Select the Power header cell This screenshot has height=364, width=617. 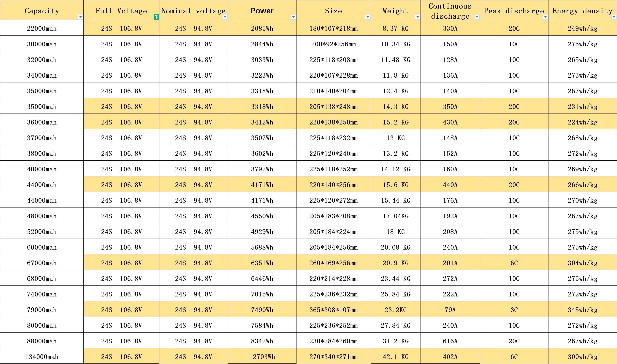click(262, 10)
